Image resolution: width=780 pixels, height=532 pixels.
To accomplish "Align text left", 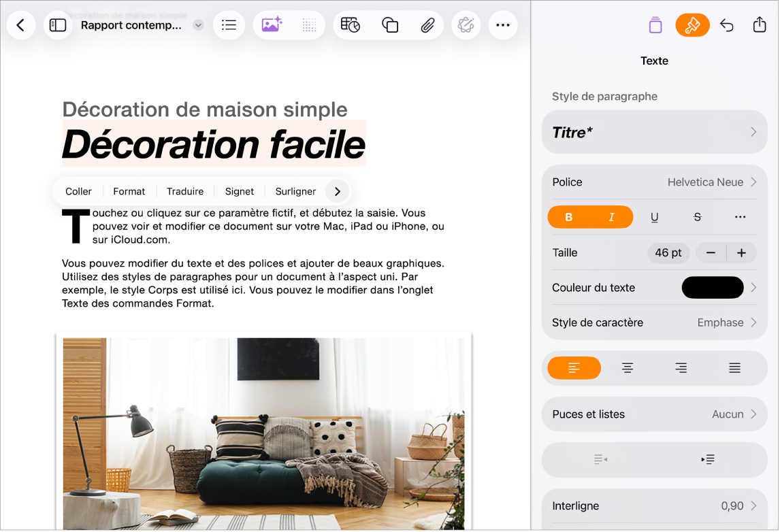I will (574, 369).
